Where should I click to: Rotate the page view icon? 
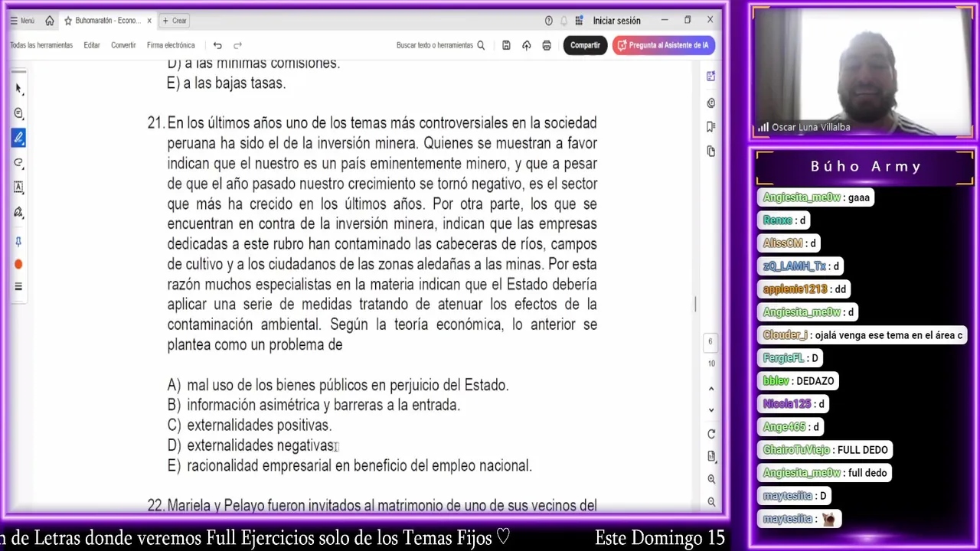pyautogui.click(x=711, y=434)
